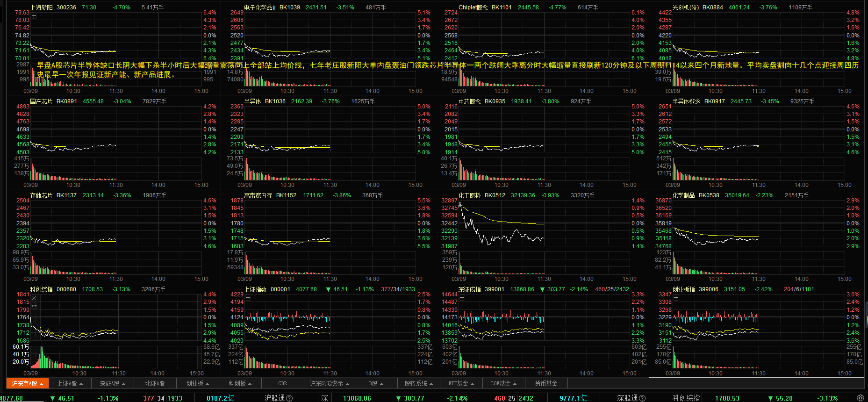Expand the 股转系统 tab arrow
The height and width of the screenshot is (402, 868).
click(x=431, y=384)
